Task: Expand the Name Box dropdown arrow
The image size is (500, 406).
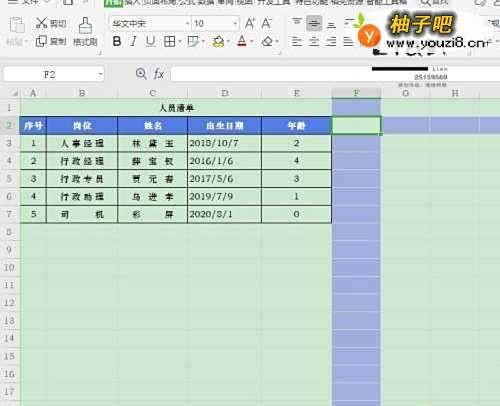Action: [100, 74]
